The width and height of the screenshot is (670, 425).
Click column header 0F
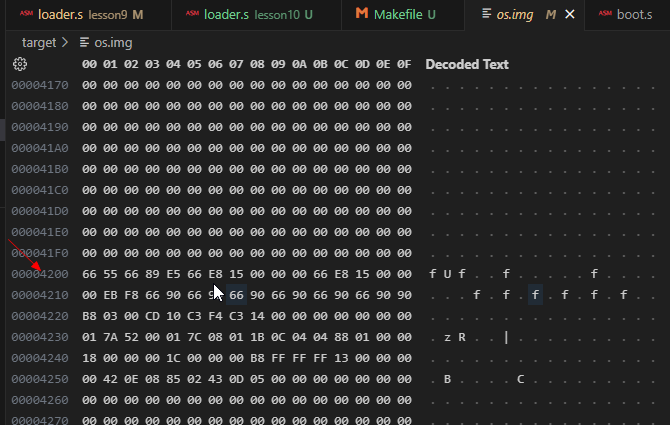point(404,64)
